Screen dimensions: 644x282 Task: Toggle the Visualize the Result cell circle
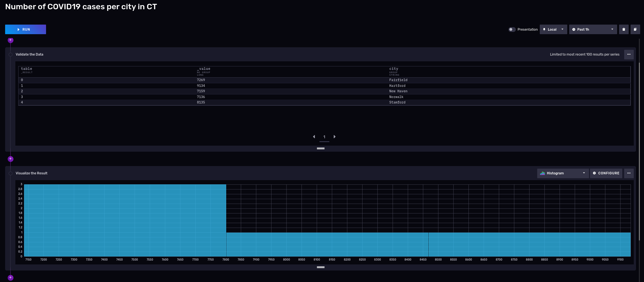click(x=11, y=173)
